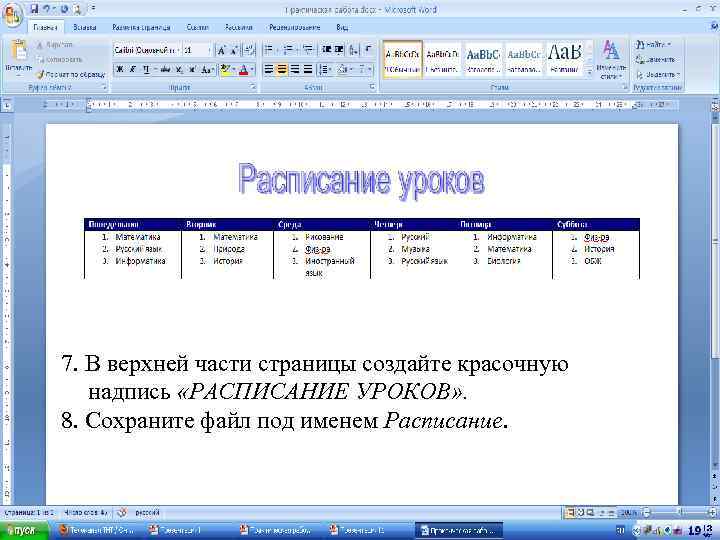The image size is (720, 540).
Task: Click the Superscript icon
Action: tap(192, 70)
